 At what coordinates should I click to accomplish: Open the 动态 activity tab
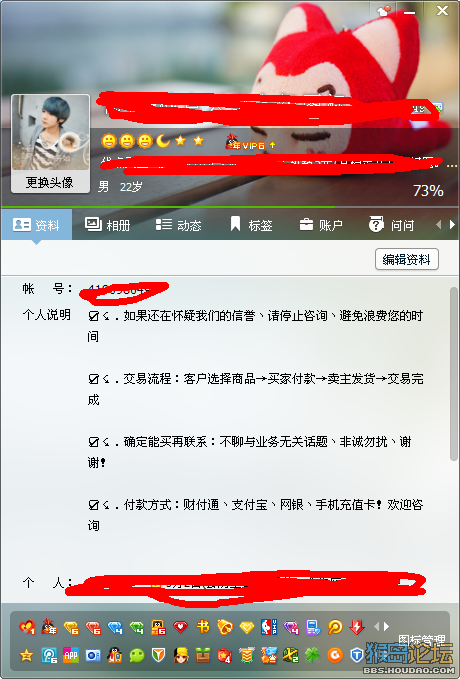point(178,225)
